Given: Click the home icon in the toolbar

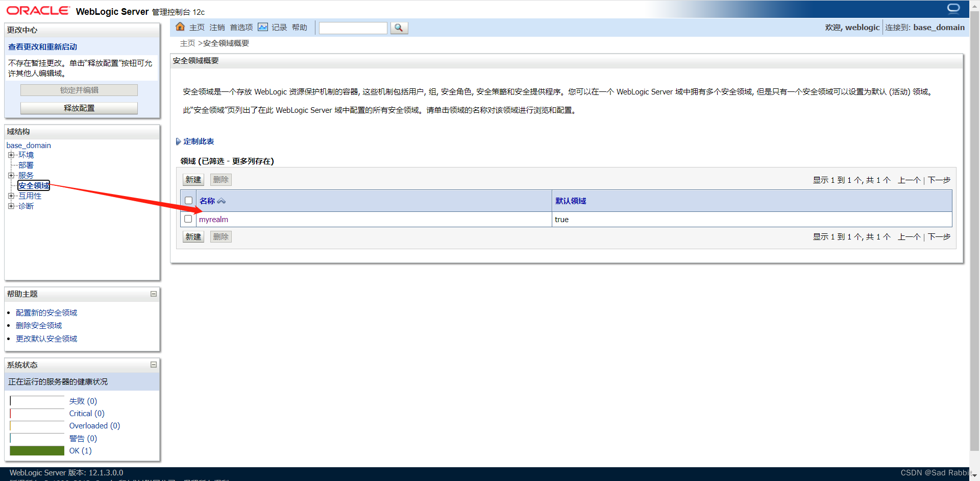Looking at the screenshot, I should (x=180, y=27).
